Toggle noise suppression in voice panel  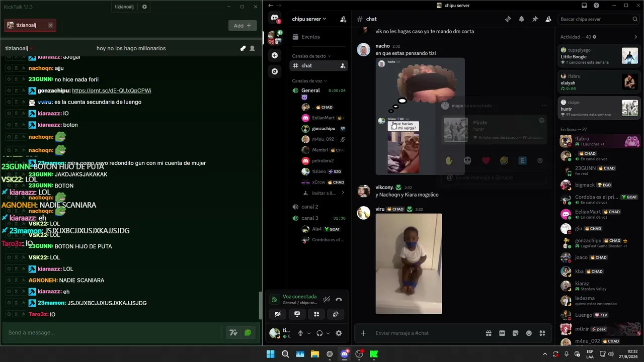(x=327, y=299)
